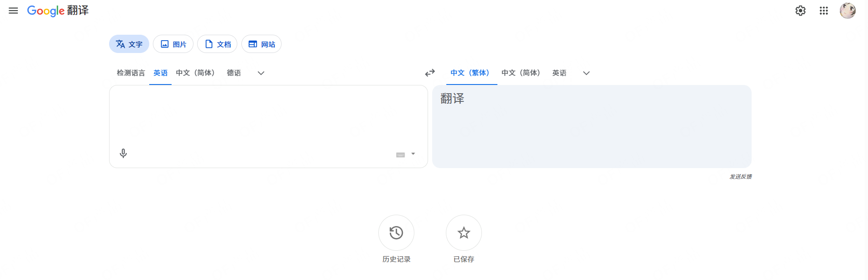This screenshot has width=868, height=280.
Task: Open the settings gear icon
Action: point(800,11)
